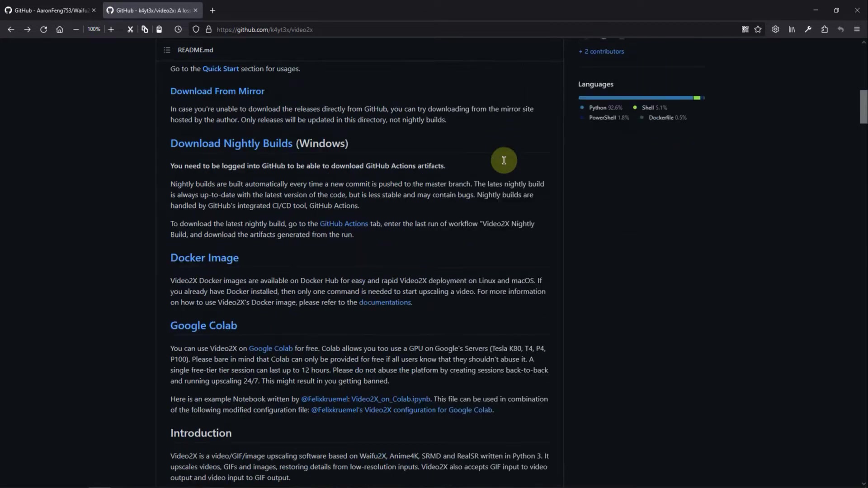Open README table of contents list icon
The image size is (868, 488).
coord(167,50)
